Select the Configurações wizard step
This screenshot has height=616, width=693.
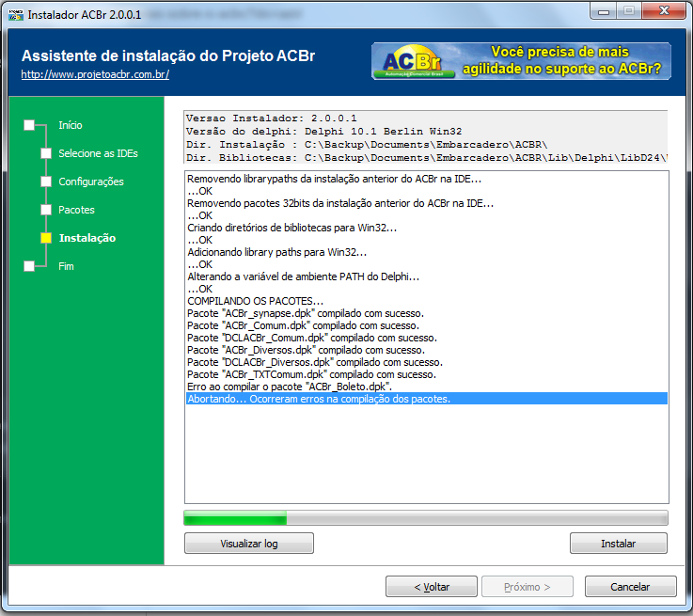tap(91, 182)
